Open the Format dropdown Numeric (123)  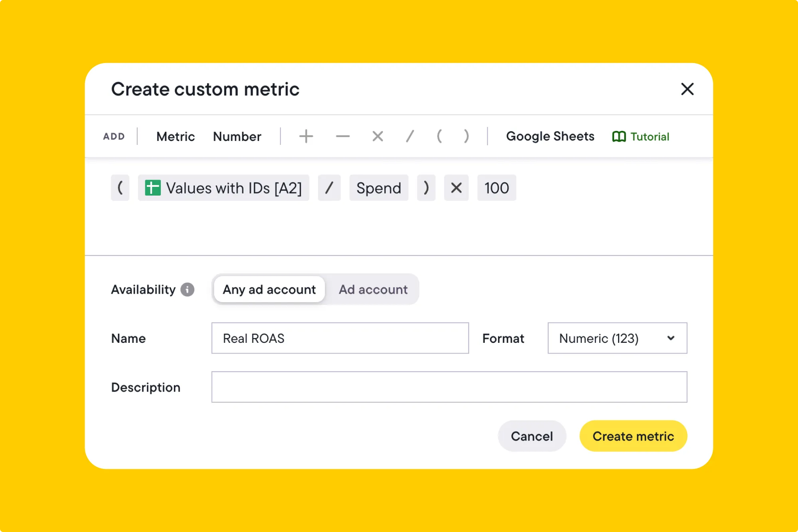[x=617, y=338]
